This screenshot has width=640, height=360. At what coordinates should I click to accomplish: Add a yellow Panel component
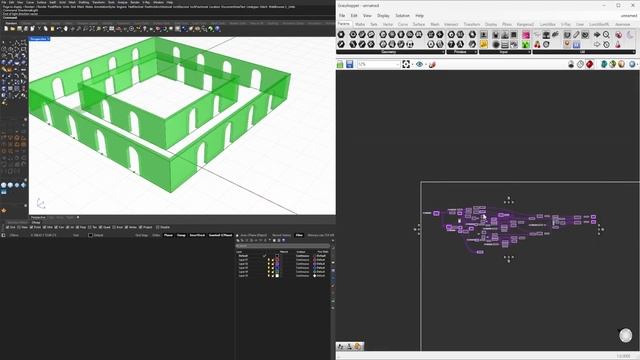484,44
